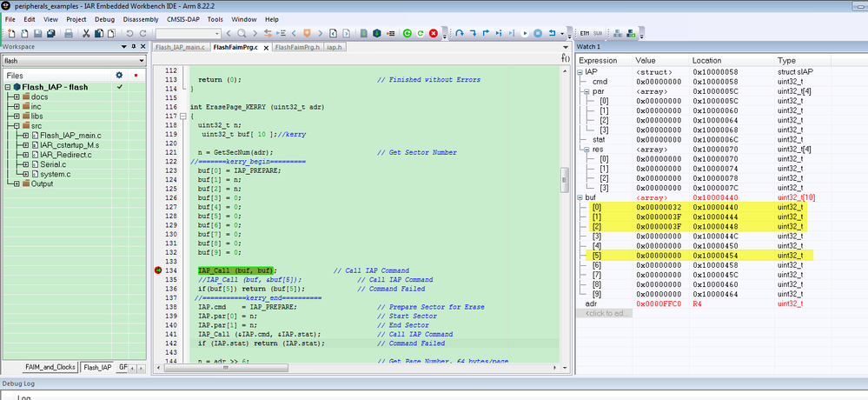Click the Save All toolbar icon
Image resolution: width=868 pixels, height=400 pixels.
pos(52,33)
